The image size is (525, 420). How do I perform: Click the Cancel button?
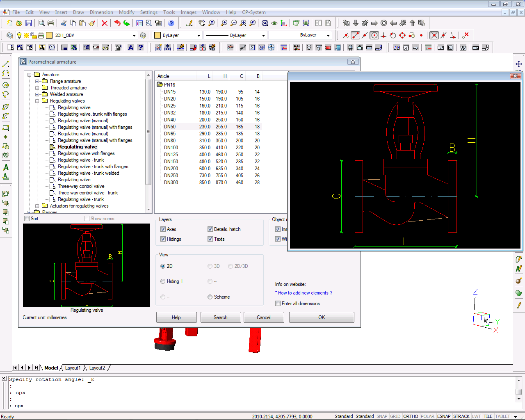tap(264, 317)
